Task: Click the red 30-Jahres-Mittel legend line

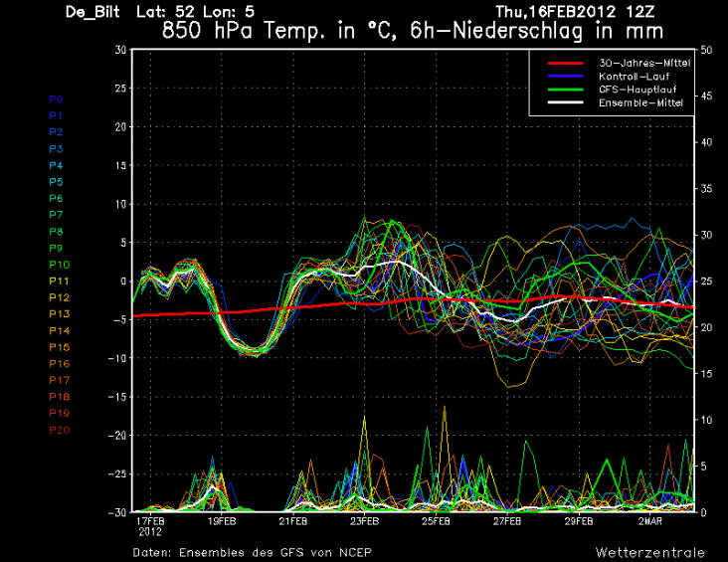Action: click(x=566, y=64)
